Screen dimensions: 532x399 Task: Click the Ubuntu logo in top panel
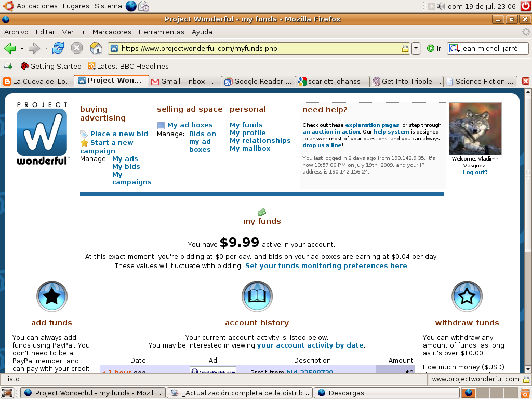click(8, 6)
